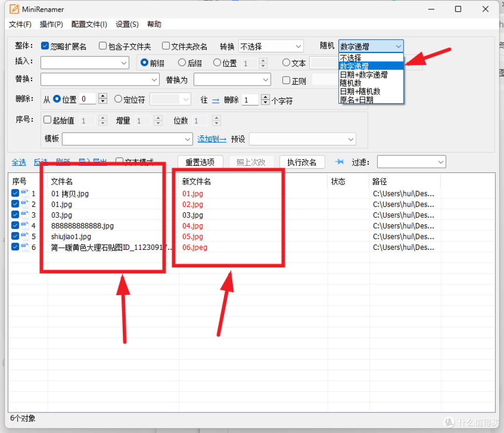Click the 新文件名 column header

point(253,181)
